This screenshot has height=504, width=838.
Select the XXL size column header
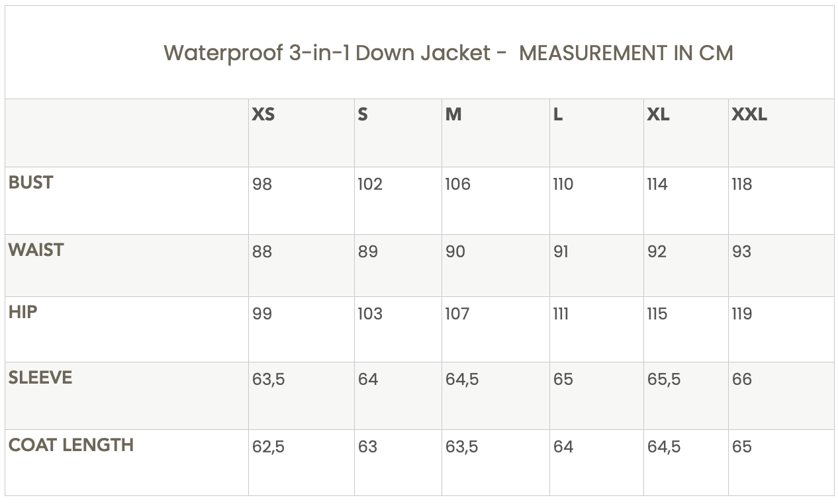pyautogui.click(x=749, y=114)
